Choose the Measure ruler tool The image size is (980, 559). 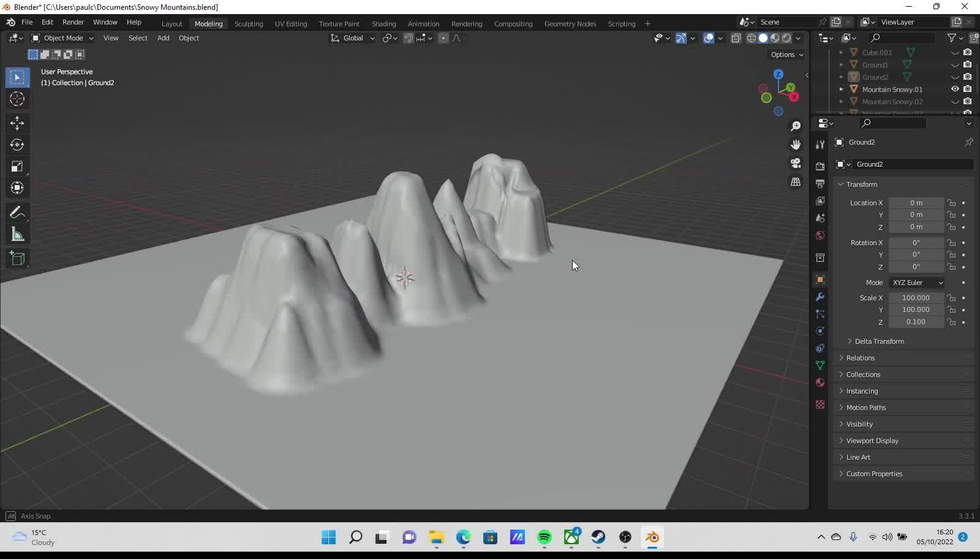point(17,235)
